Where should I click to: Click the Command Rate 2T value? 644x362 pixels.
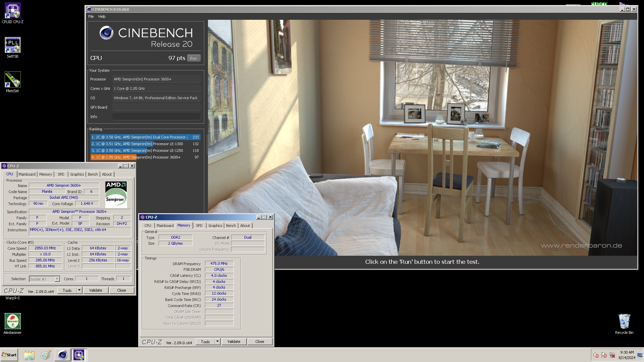(219, 306)
